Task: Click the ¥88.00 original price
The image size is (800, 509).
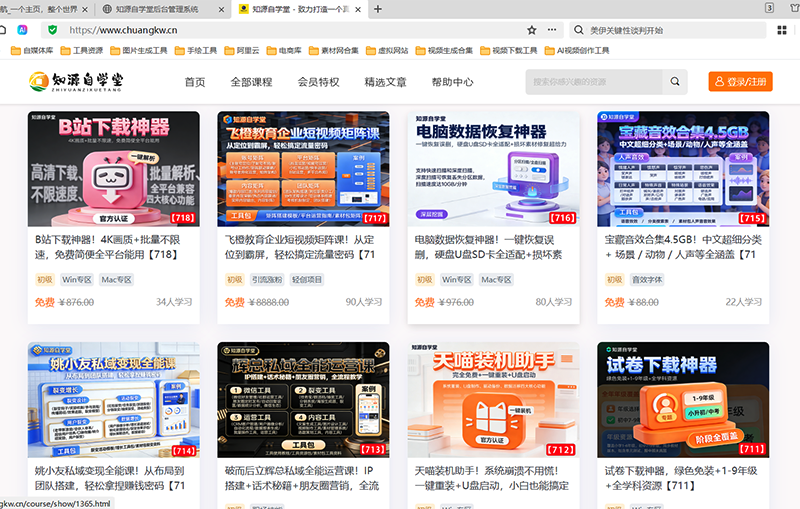Action: point(643,302)
